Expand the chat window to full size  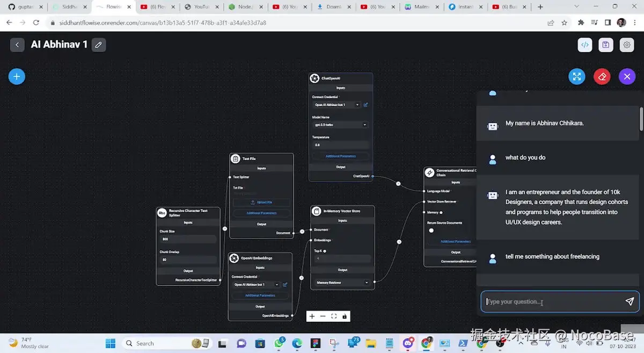[577, 76]
